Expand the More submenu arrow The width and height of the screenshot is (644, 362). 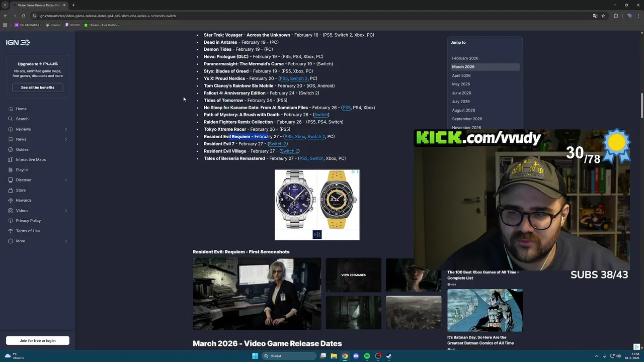[x=66, y=241]
